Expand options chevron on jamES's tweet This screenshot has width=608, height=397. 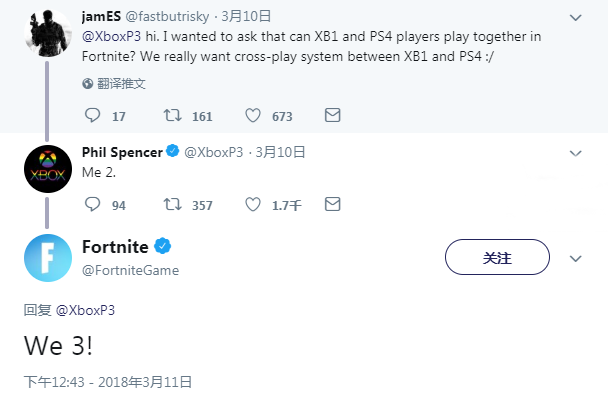coord(575,17)
